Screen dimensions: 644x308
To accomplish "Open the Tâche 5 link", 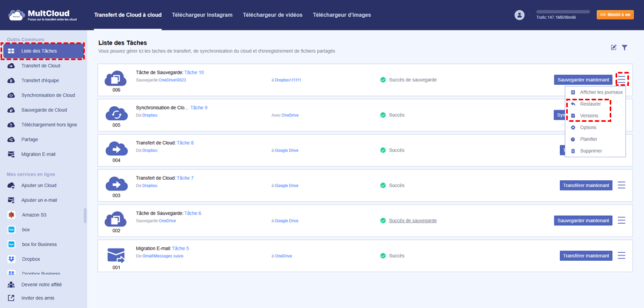I will [180, 248].
